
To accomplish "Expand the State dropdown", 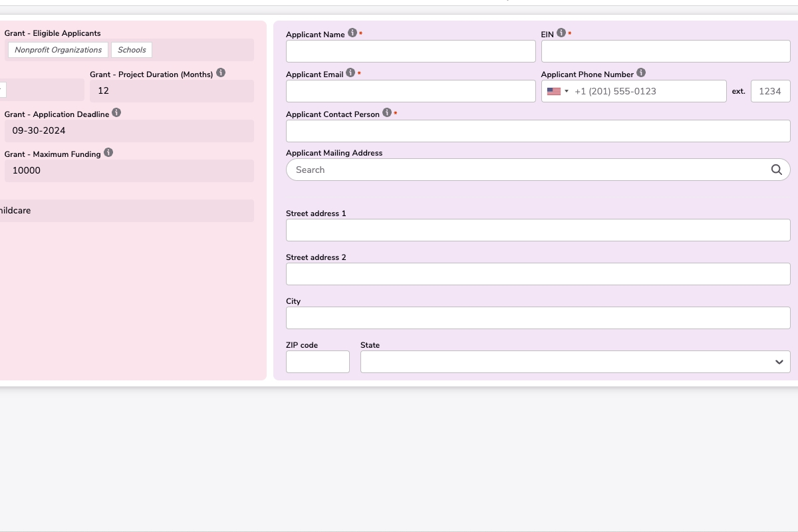I will pos(779,362).
